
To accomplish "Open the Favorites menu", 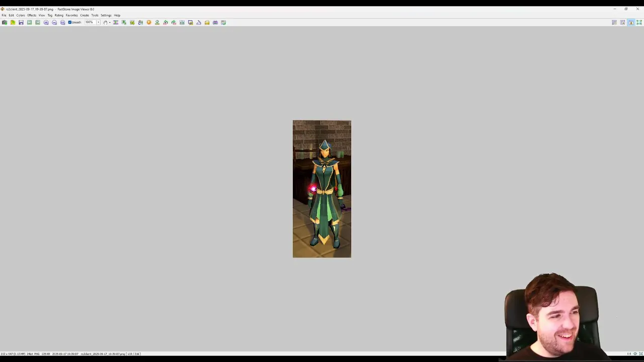I will (x=71, y=15).
